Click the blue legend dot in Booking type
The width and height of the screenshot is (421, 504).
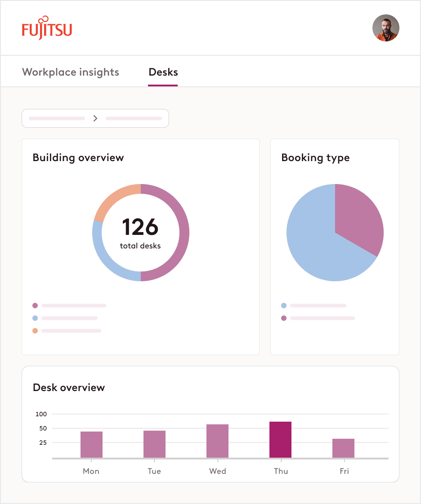tap(284, 305)
